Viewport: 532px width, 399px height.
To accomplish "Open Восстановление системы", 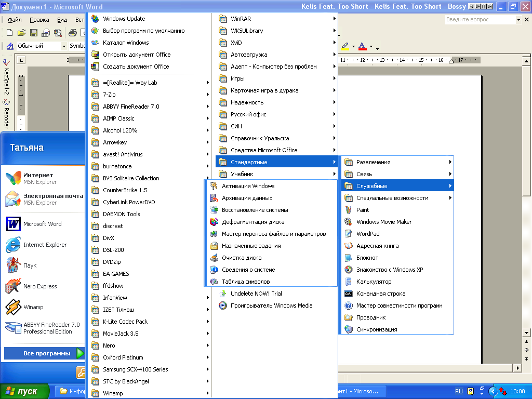I will coord(272,210).
